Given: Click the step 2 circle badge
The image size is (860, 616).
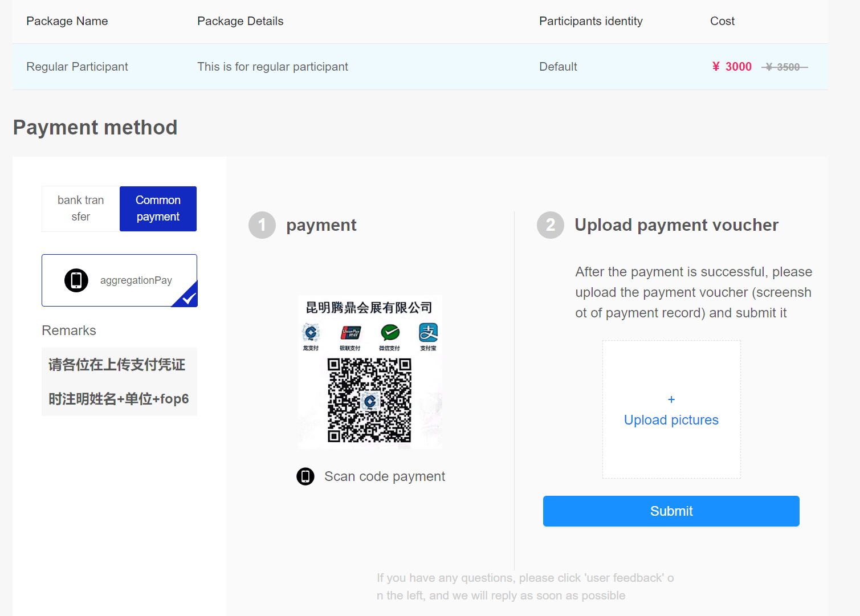Looking at the screenshot, I should click(551, 225).
